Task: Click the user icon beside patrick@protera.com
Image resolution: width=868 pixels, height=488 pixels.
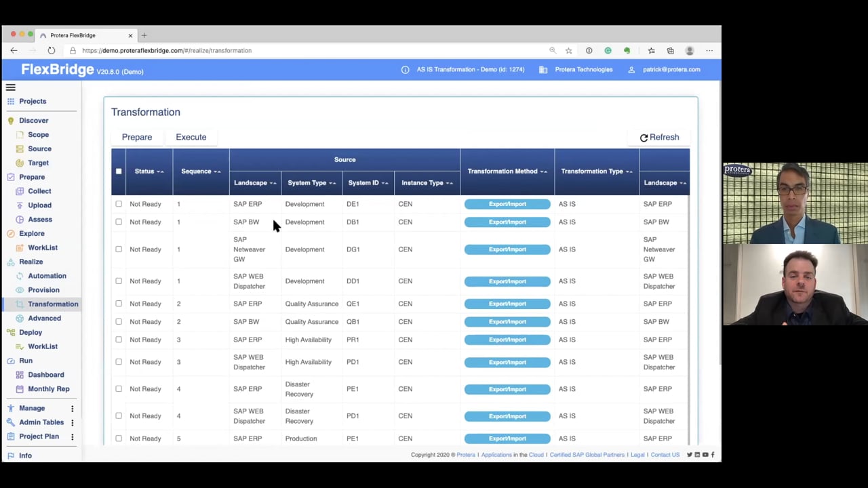Action: [x=631, y=70]
